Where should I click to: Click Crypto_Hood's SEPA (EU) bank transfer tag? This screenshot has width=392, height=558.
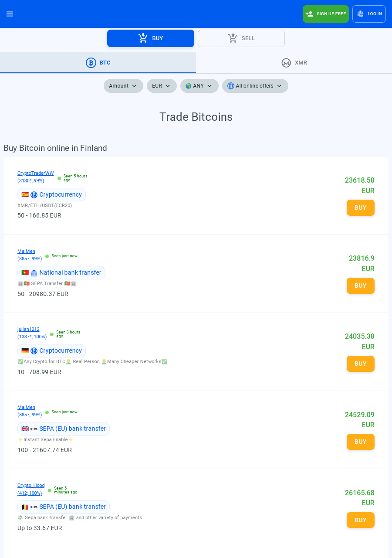[64, 507]
